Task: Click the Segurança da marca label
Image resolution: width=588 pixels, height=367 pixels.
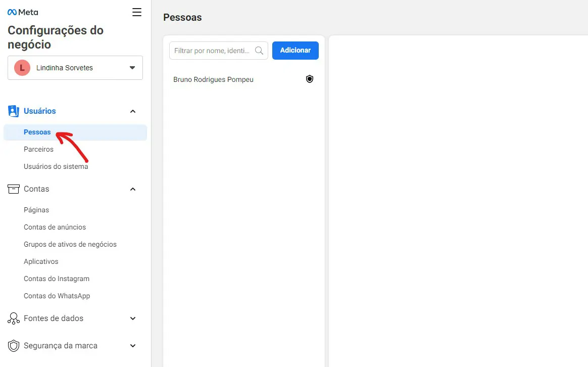Action: point(61,346)
